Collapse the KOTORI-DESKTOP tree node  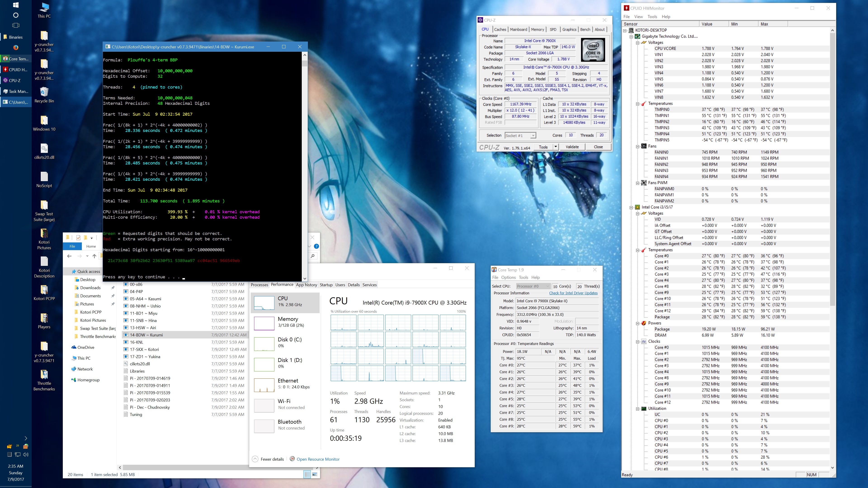pyautogui.click(x=625, y=30)
